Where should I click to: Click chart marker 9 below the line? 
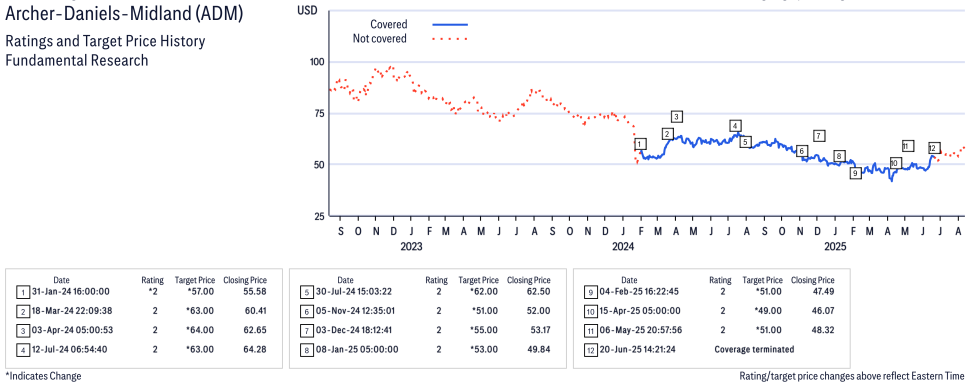click(x=856, y=173)
